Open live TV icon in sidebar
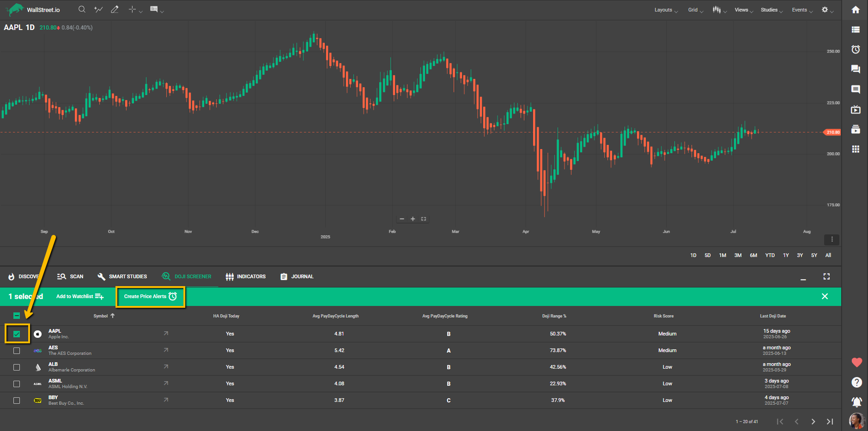This screenshot has width=868, height=431. tap(856, 109)
